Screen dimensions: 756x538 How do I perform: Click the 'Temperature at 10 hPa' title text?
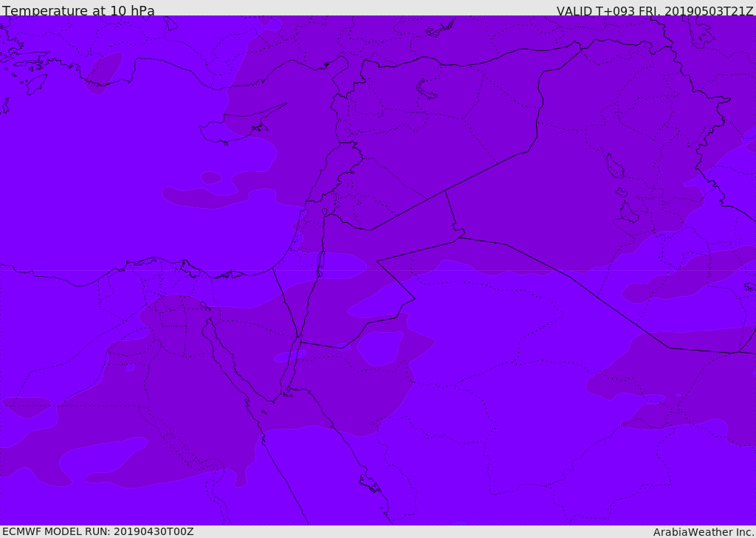[78, 10]
